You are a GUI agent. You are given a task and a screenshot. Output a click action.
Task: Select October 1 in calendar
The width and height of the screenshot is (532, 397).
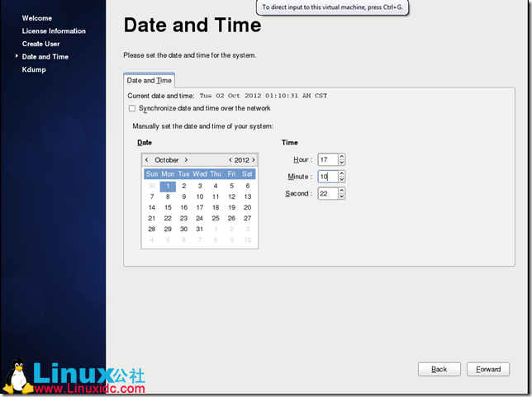click(x=168, y=187)
